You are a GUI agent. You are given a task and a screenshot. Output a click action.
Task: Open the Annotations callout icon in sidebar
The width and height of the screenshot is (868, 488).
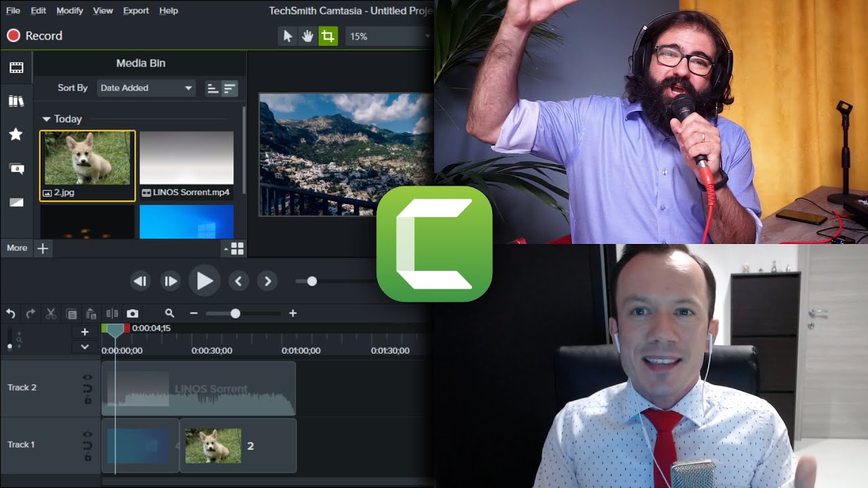[x=17, y=169]
